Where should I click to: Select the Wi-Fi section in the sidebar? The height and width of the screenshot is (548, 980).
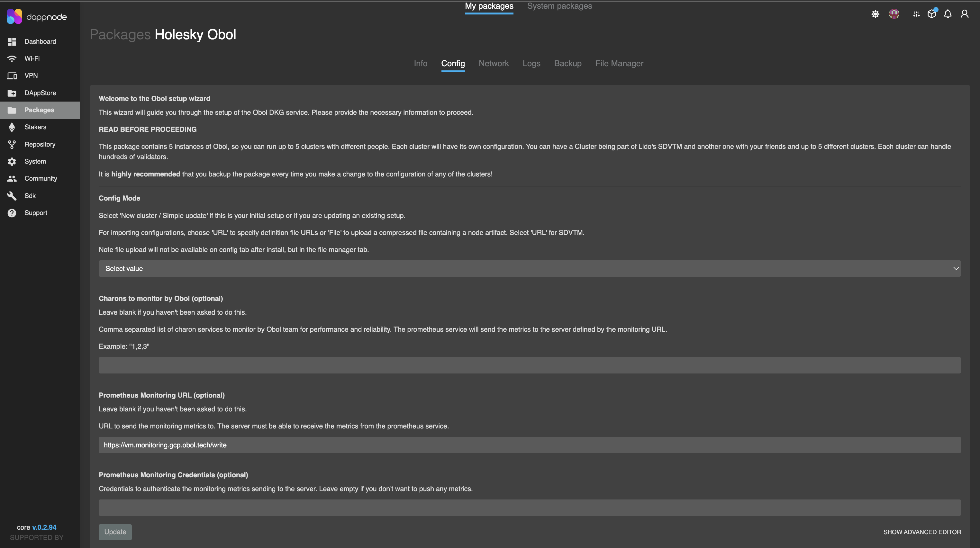point(12,58)
